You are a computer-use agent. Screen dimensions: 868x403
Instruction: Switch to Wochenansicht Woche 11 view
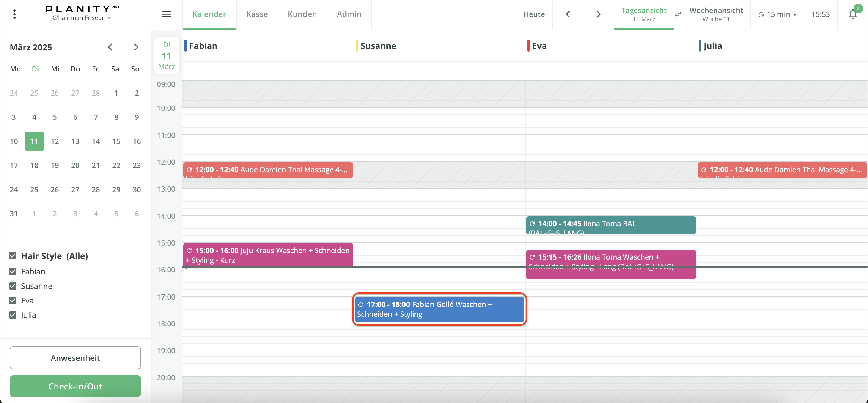(x=716, y=14)
